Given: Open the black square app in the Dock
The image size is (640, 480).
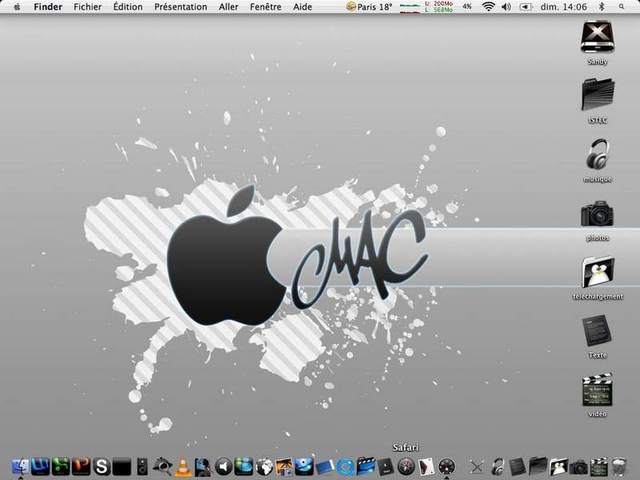Looking at the screenshot, I should click(122, 466).
